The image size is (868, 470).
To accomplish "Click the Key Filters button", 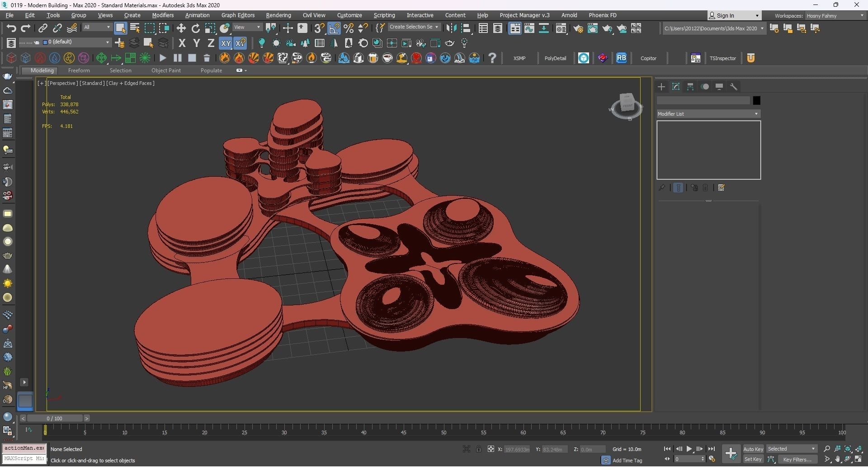I will (x=797, y=459).
